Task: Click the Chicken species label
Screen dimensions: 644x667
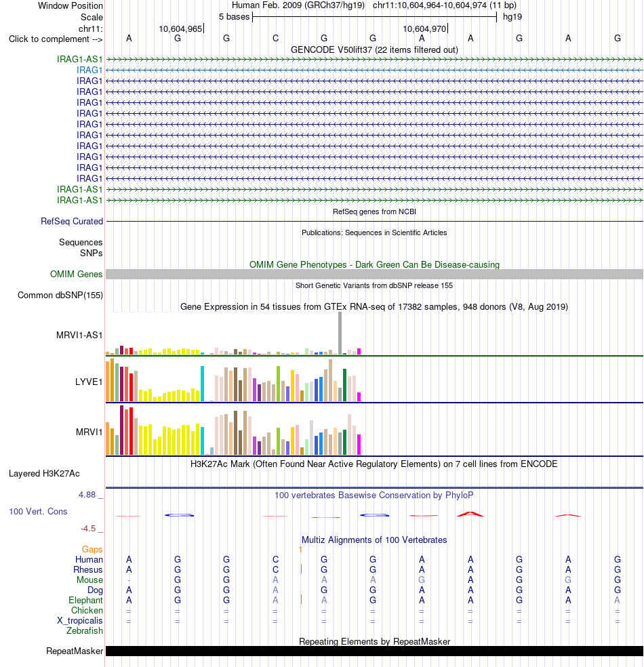Action: click(x=87, y=611)
